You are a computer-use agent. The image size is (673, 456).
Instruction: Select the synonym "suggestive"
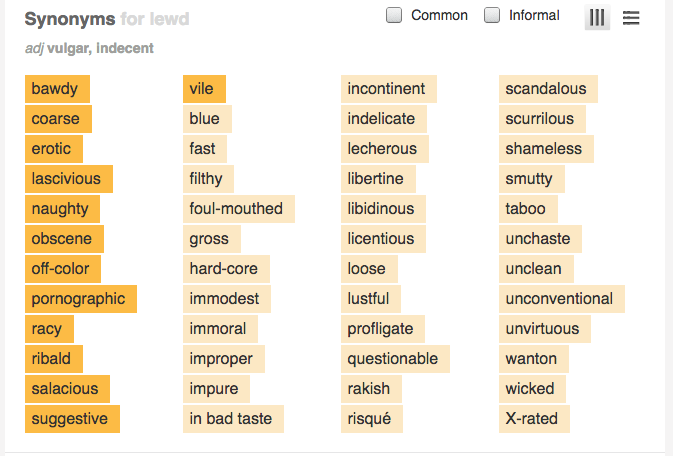(72, 419)
